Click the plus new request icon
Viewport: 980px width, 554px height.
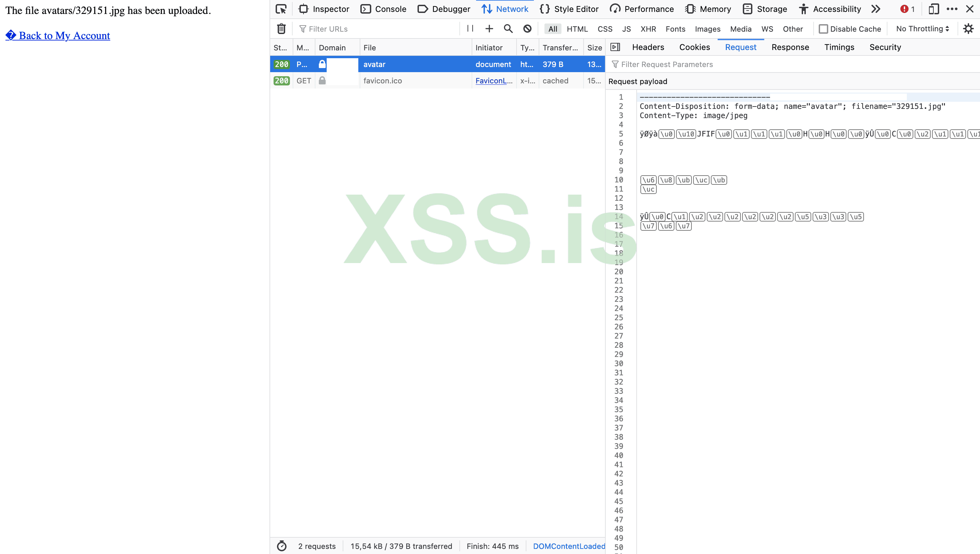(x=489, y=29)
